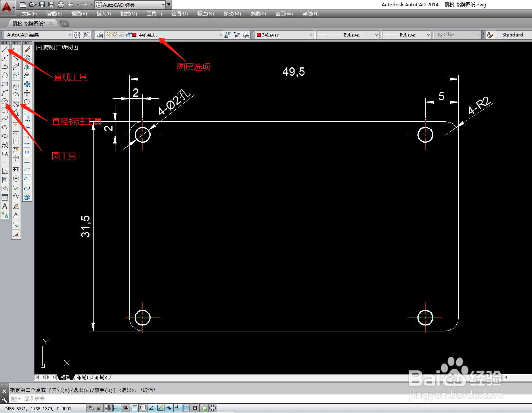Select the Multiline Text A tool
This screenshot has height=413, width=532.
point(5,206)
